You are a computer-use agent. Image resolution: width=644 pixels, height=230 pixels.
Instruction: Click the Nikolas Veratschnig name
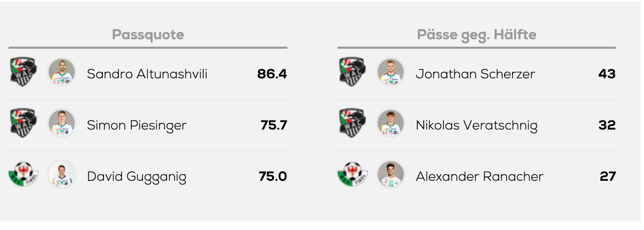point(476,126)
